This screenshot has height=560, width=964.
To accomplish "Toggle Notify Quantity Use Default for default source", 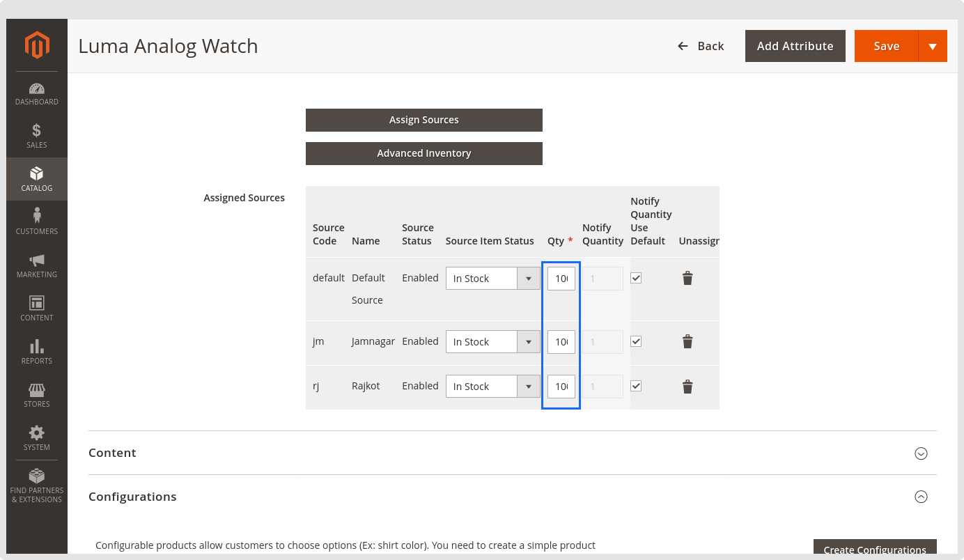I will [636, 278].
